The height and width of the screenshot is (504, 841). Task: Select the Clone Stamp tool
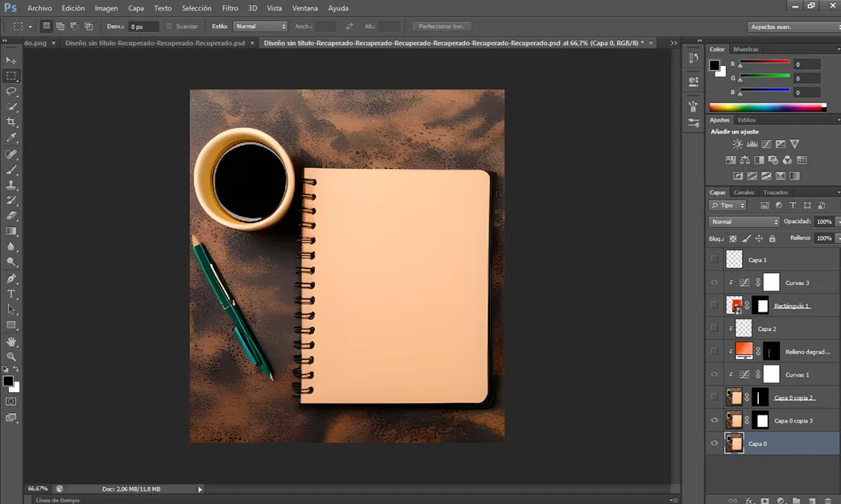point(11,185)
